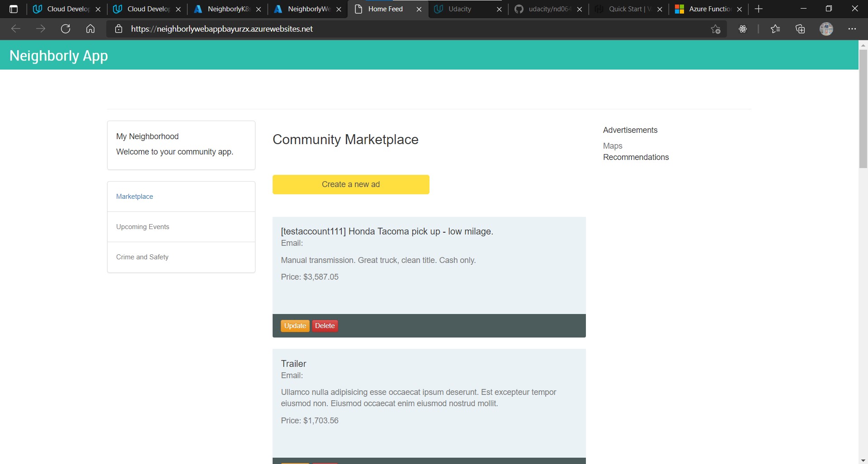Close the Home Feed tab
Image resolution: width=868 pixels, height=464 pixels.
click(x=419, y=9)
